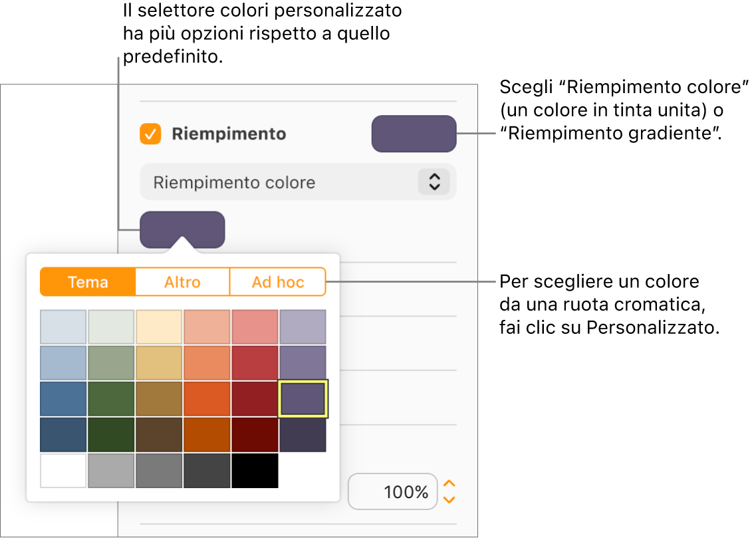This screenshot has height=538, width=756.
Task: Select the light gray swatch in the bottom row
Action: 111,470
